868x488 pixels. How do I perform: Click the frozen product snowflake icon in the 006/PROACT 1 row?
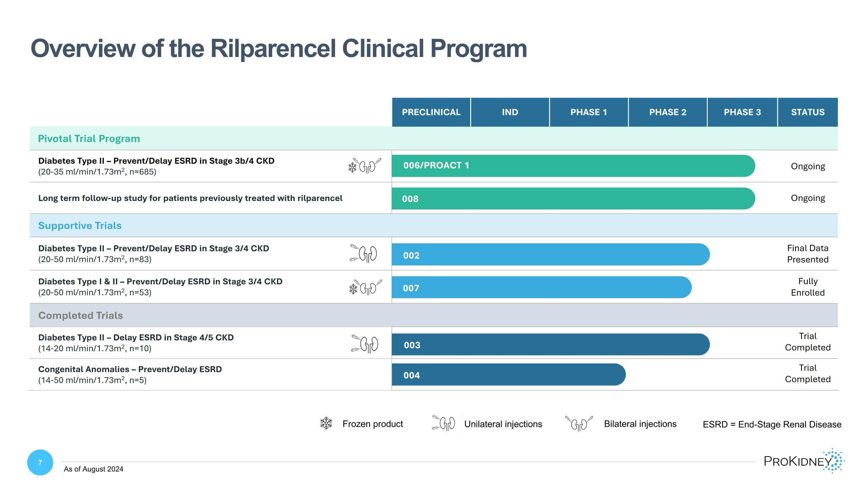click(x=352, y=167)
